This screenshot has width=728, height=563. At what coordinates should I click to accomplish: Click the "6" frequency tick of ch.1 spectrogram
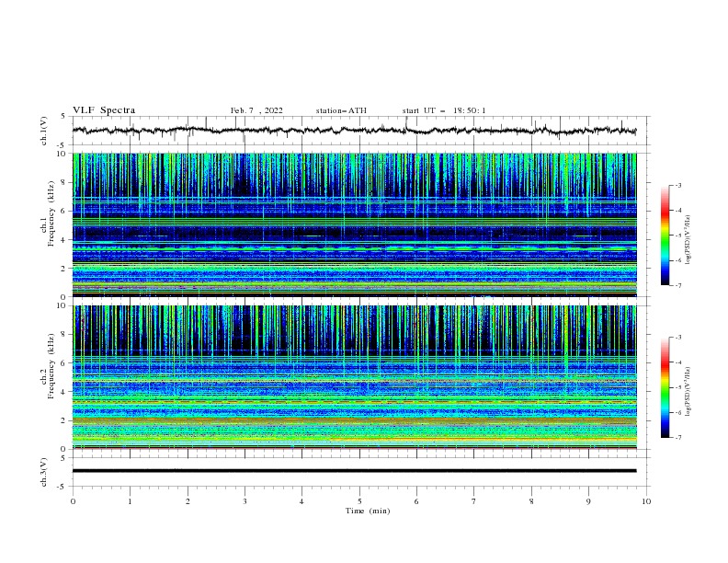tap(65, 211)
